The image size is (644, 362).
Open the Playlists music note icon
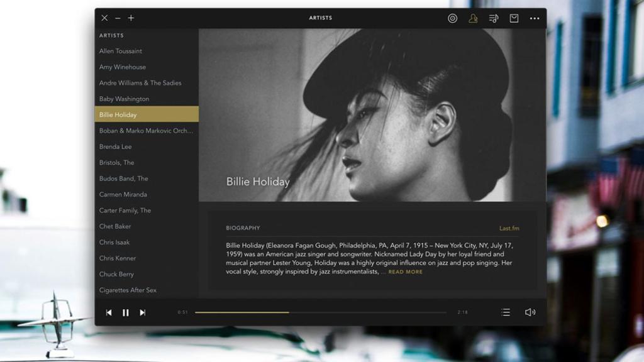point(494,18)
